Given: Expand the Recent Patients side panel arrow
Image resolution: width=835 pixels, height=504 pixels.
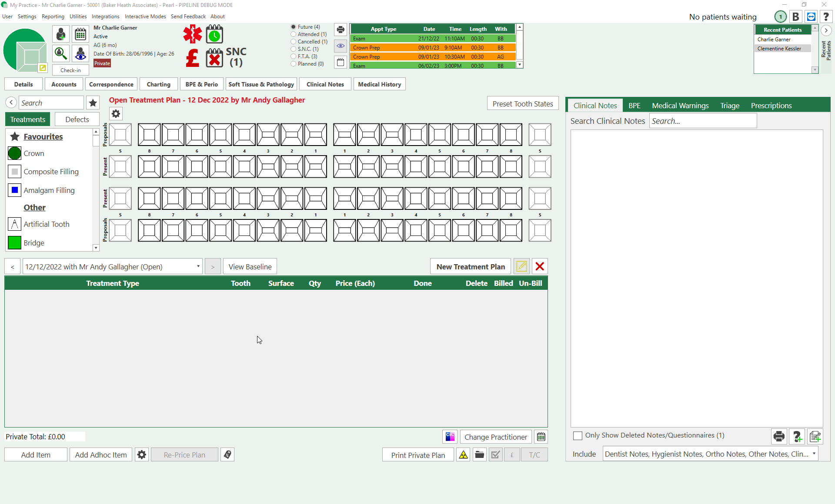Looking at the screenshot, I should click(826, 30).
